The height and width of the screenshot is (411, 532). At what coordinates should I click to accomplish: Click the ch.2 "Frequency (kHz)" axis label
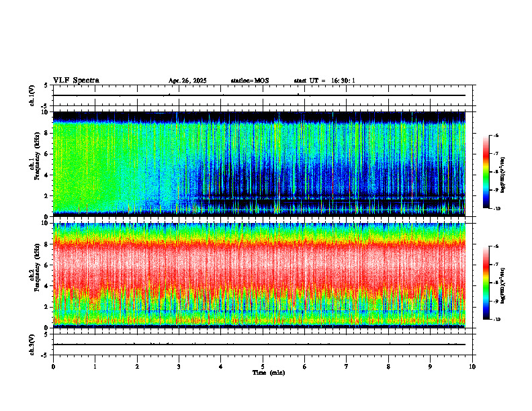pyautogui.click(x=38, y=267)
